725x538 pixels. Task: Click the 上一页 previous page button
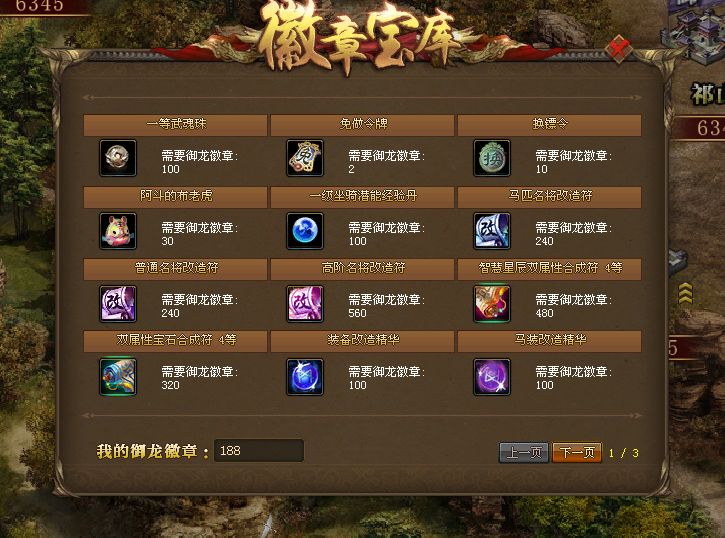pyautogui.click(x=524, y=452)
